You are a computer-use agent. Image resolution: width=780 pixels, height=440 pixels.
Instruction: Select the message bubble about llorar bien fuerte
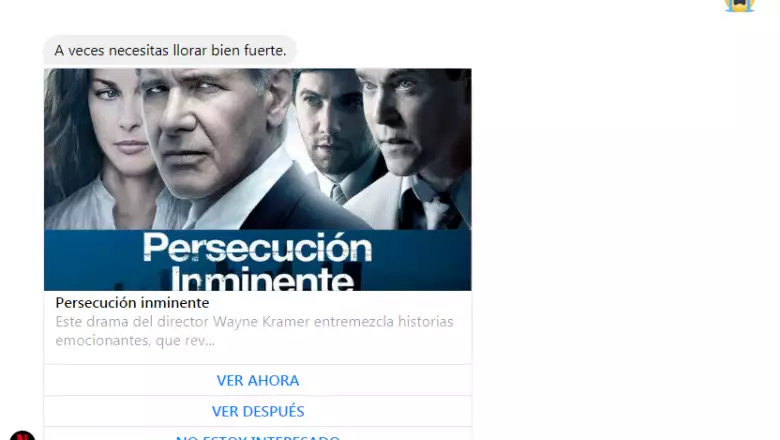pos(170,50)
